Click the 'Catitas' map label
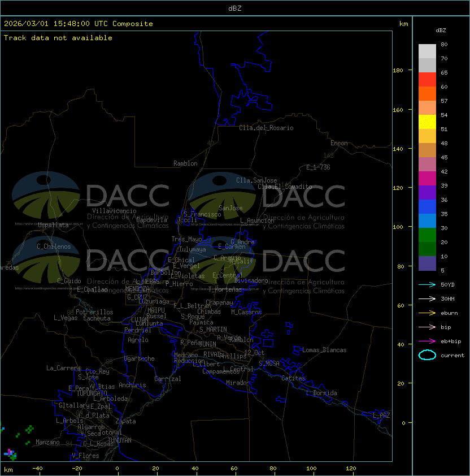 click(293, 378)
